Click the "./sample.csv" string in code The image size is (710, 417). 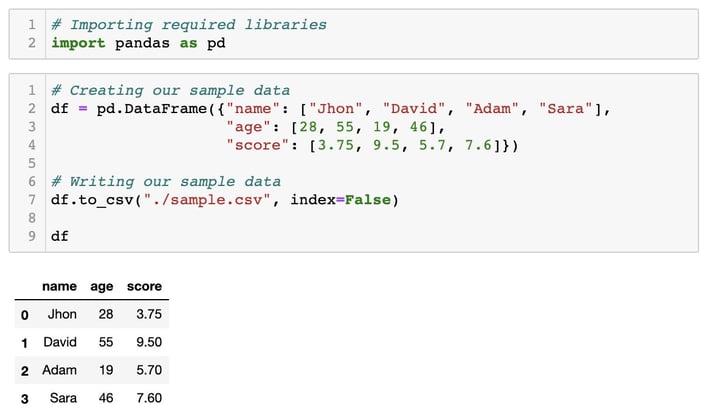point(207,200)
